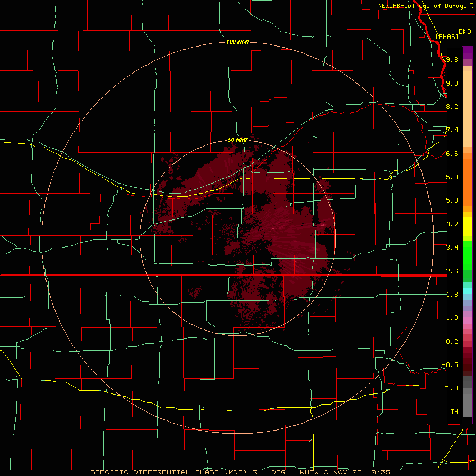Screen dimensions: 476x476
Task: Click the 9.8 value on the color scale
Action: 452,59
